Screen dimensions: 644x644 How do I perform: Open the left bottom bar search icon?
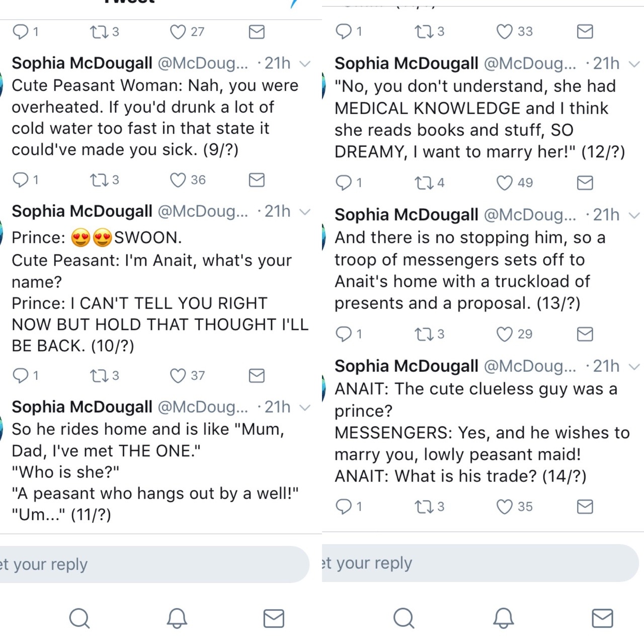pyautogui.click(x=79, y=618)
